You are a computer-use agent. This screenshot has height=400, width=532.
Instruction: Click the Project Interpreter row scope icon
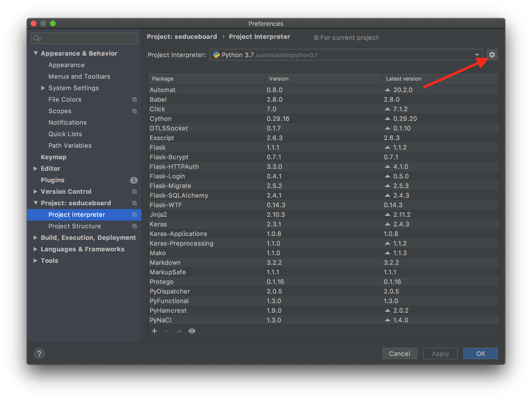(135, 215)
